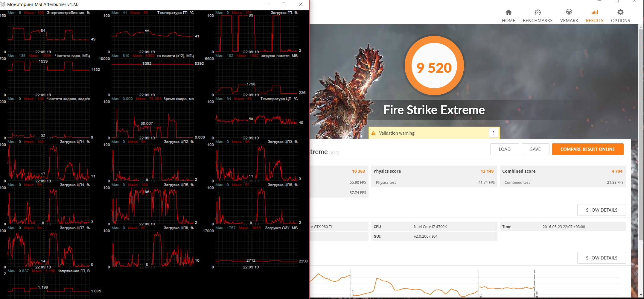Click the Загрузка ЦП8, % graph title
644x299 pixels.
179,228
